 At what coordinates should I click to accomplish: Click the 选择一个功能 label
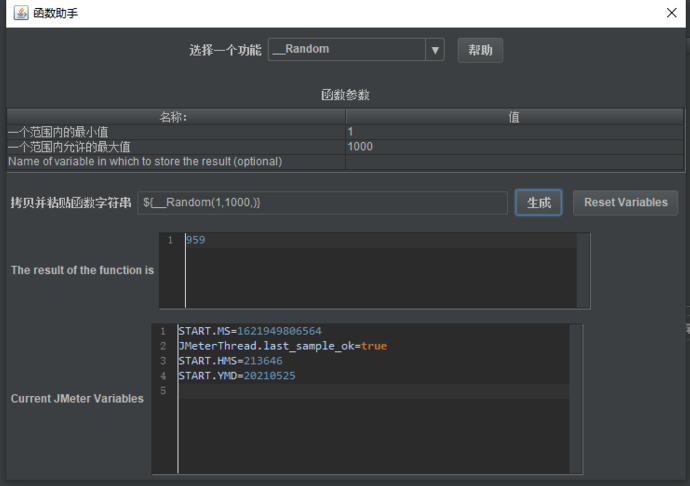(225, 50)
